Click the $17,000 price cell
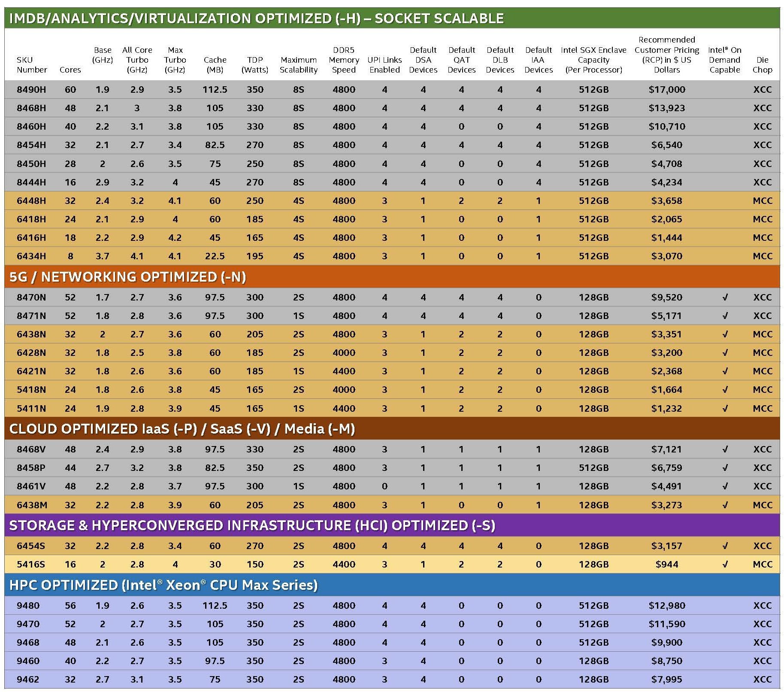The image size is (784, 692). click(666, 90)
